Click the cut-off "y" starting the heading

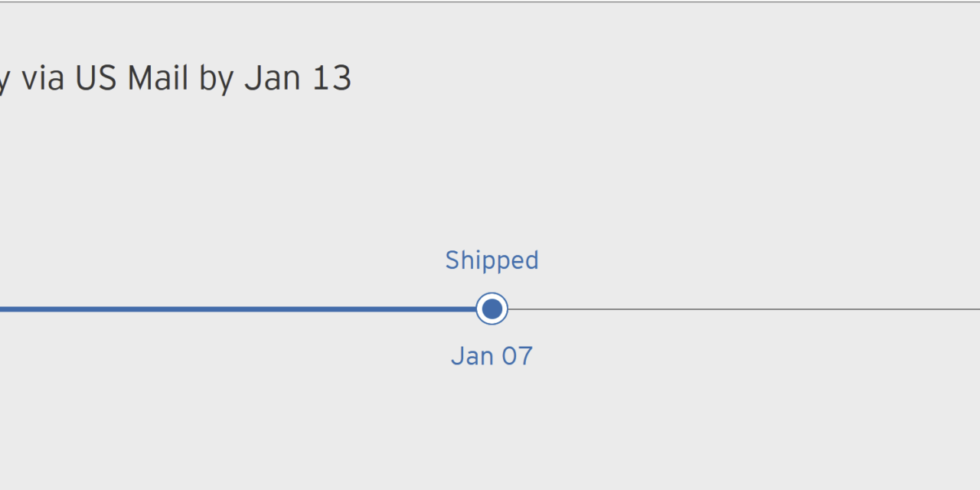(3, 83)
